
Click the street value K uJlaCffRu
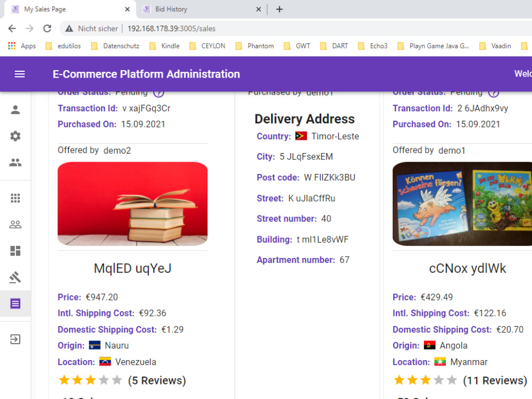(311, 198)
